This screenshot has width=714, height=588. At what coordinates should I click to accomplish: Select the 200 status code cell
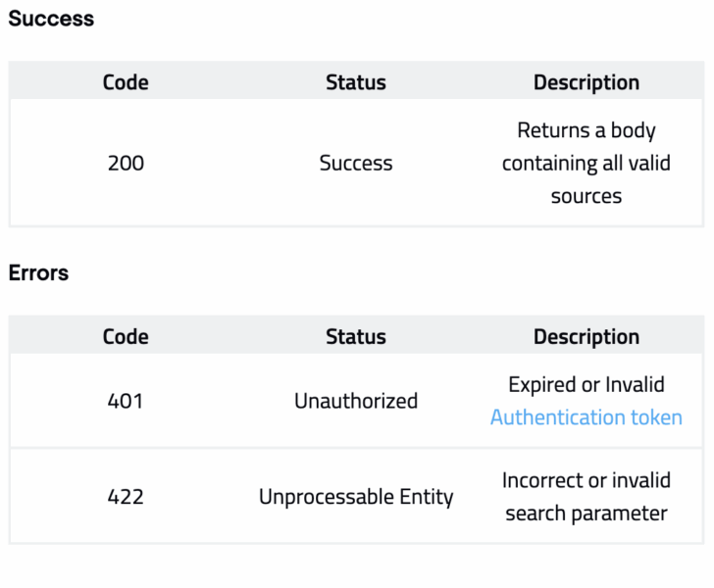click(126, 163)
